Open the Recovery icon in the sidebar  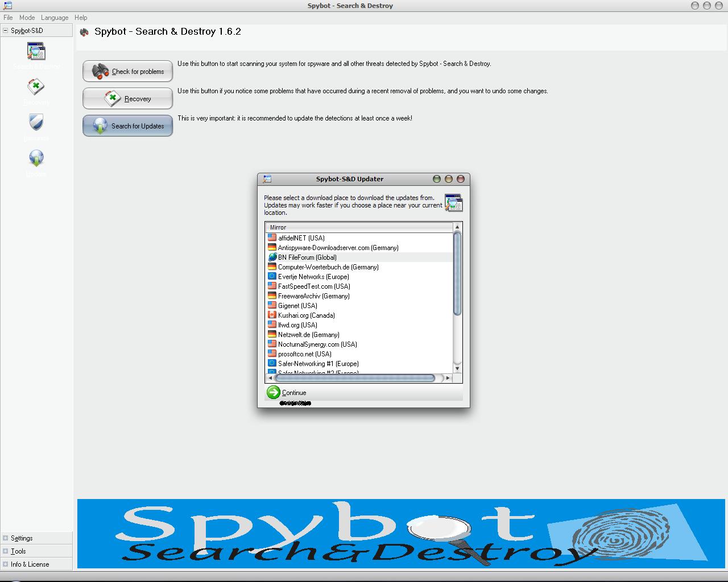click(36, 92)
